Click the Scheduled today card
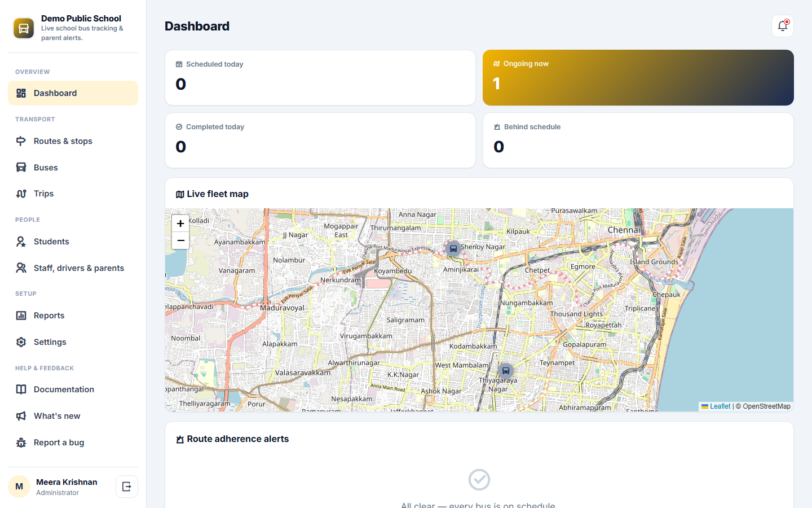812x508 pixels. pos(320,77)
